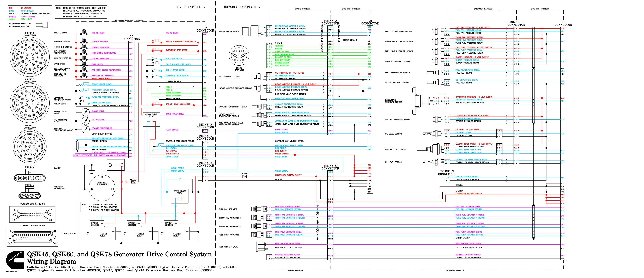644x278 pixels.
Task: Click the 'FUEL PUMP ACTUATOR' component label
Action: (229, 235)
